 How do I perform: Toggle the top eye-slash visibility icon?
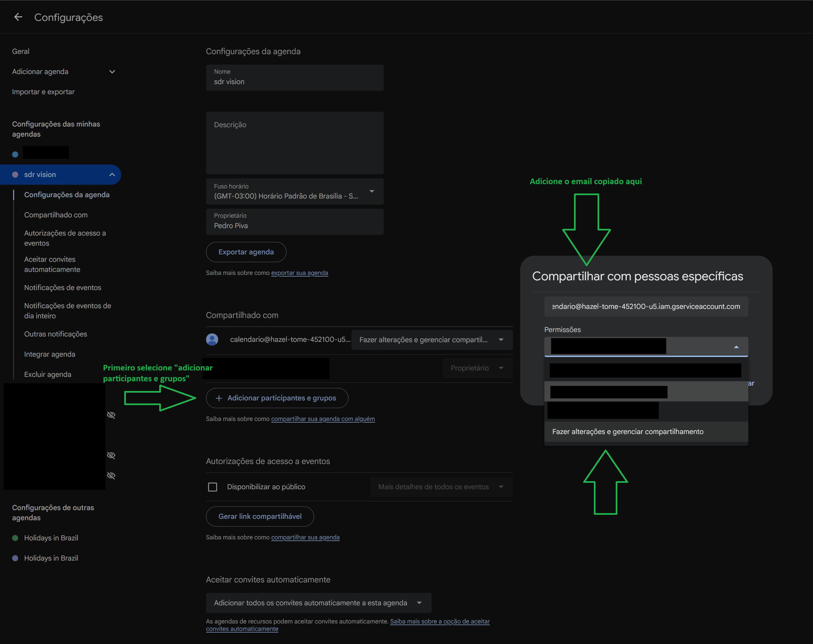(111, 415)
